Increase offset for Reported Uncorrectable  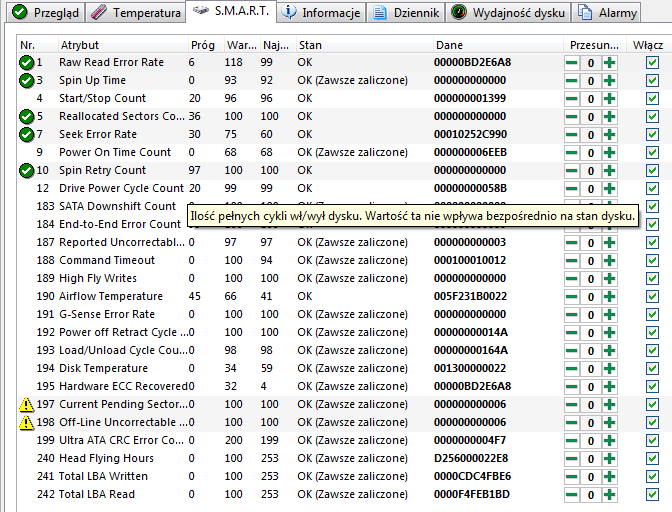tap(609, 243)
